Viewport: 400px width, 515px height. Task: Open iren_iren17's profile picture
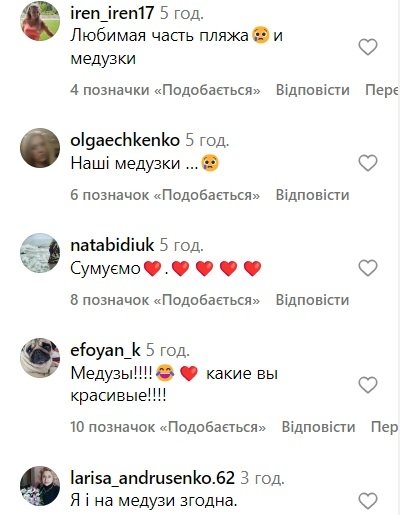coord(40,21)
